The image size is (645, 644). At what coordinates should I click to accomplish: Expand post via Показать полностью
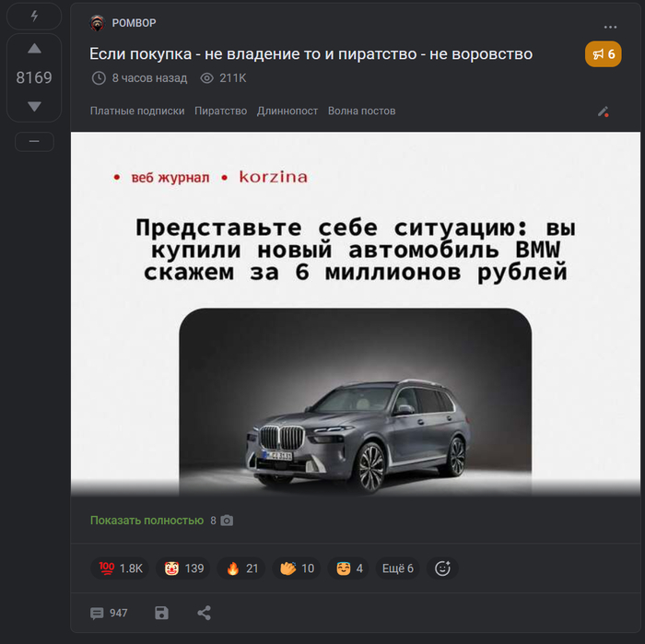pyautogui.click(x=147, y=521)
